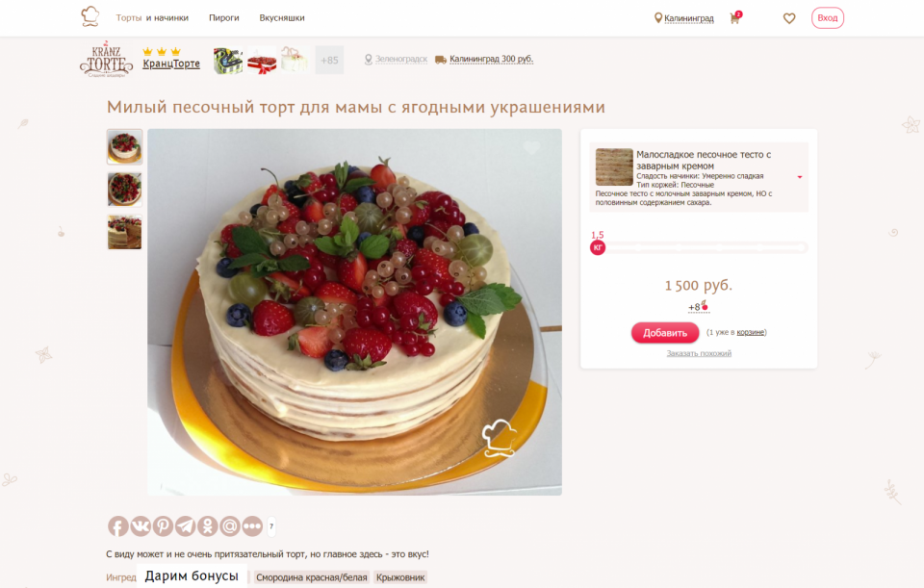The width and height of the screenshot is (924, 588).
Task: Click the Вход login button
Action: [x=828, y=17]
